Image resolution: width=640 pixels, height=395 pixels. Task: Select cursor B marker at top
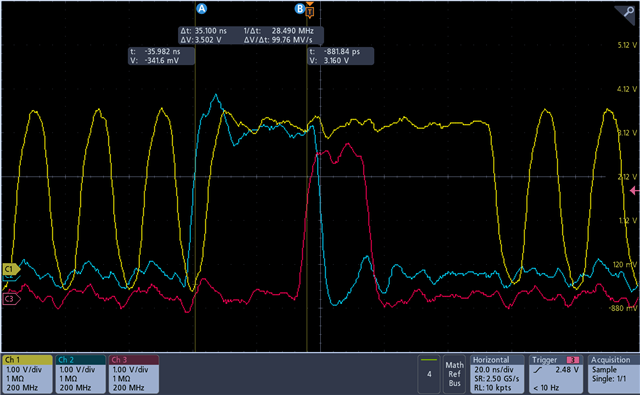pos(300,9)
